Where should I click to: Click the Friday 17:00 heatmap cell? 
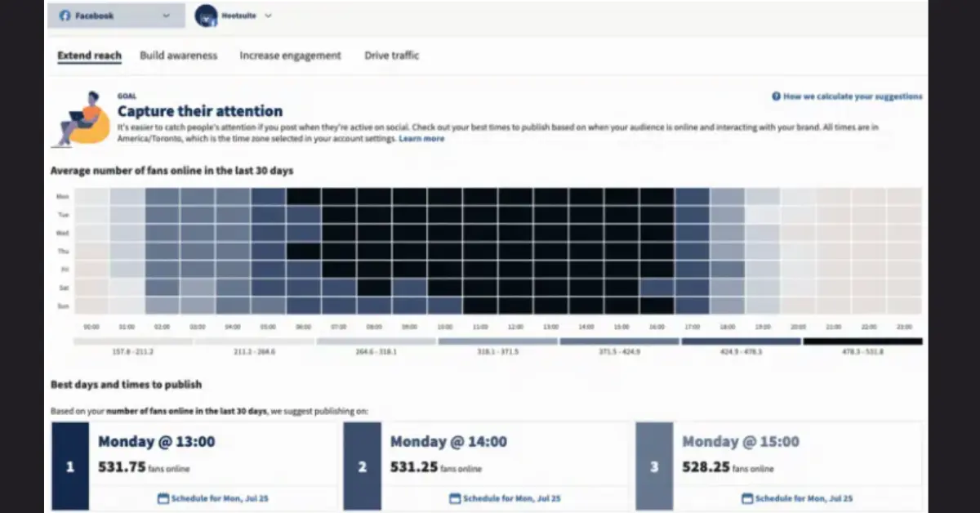coord(693,270)
